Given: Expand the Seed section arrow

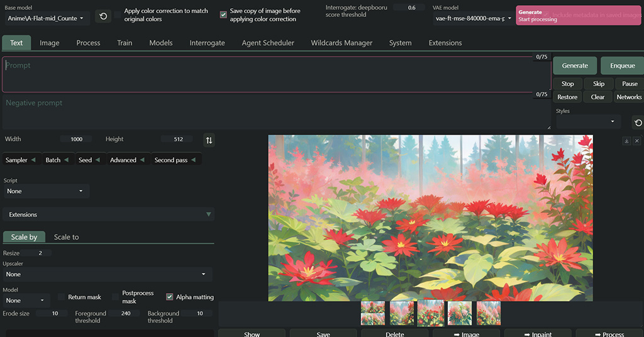Looking at the screenshot, I should 97,160.
